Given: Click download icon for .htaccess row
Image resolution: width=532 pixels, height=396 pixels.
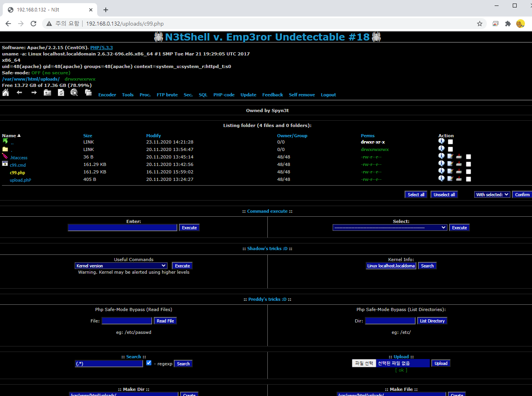Looking at the screenshot, I should (x=459, y=156).
